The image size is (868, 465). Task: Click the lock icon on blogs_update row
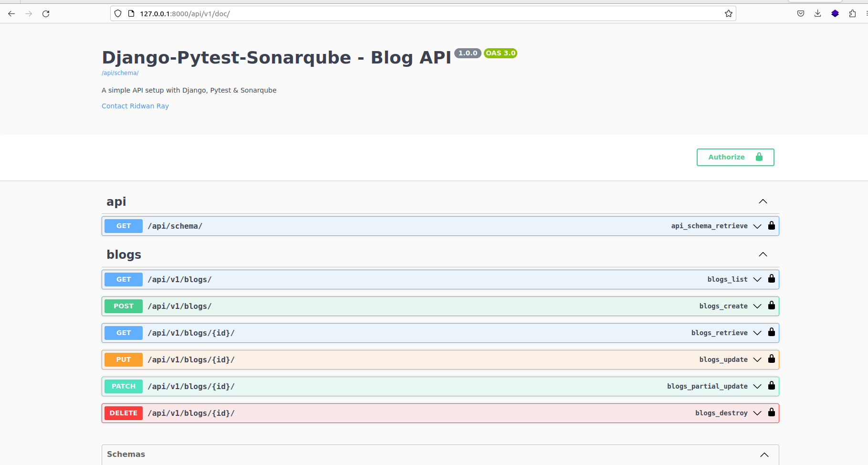click(772, 359)
